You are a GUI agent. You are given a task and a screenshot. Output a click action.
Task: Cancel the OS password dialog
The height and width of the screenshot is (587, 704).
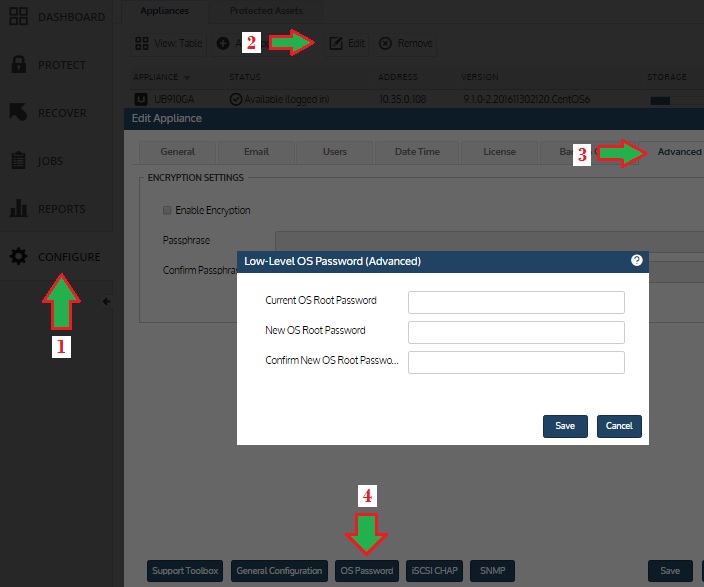click(x=619, y=426)
